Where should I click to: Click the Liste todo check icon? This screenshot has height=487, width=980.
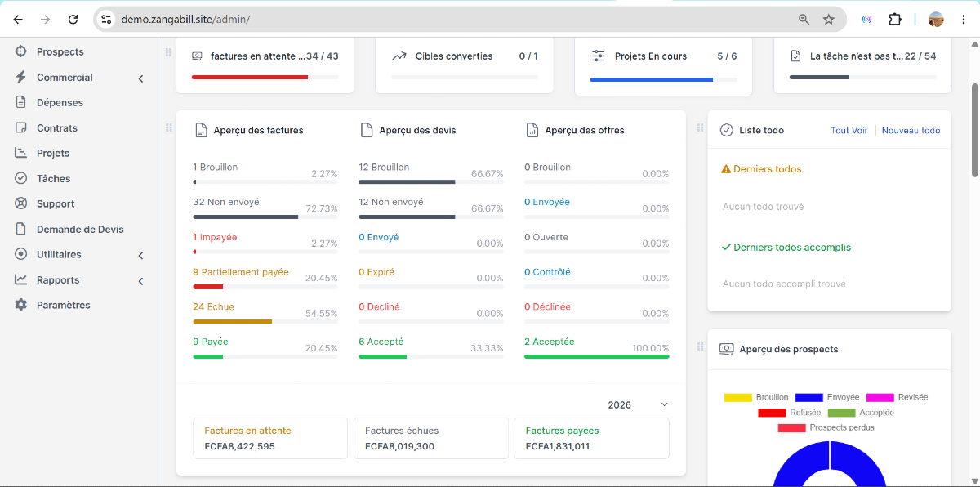click(x=727, y=130)
